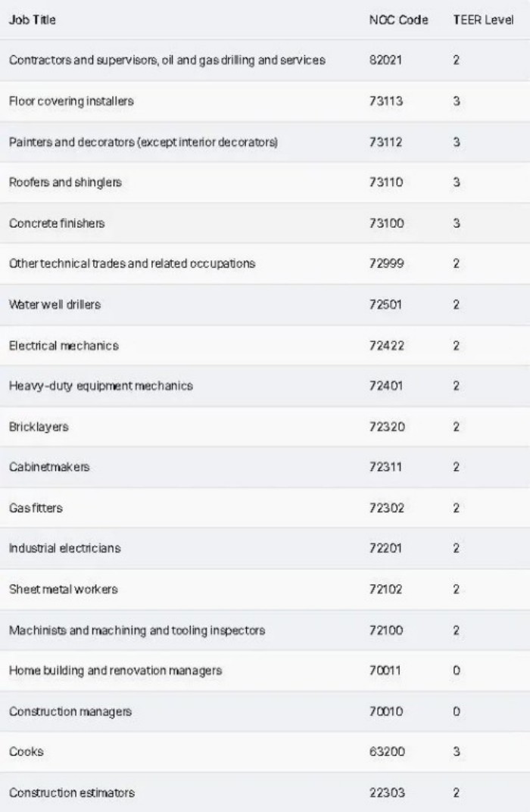Select the Construction estimators job title
This screenshot has width=530, height=812.
[x=72, y=793]
